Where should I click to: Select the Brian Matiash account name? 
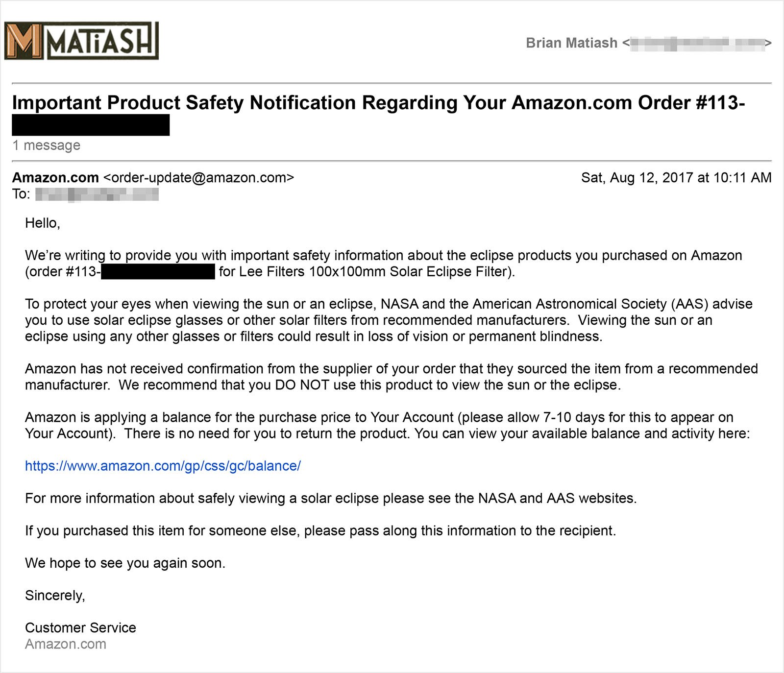click(x=571, y=43)
